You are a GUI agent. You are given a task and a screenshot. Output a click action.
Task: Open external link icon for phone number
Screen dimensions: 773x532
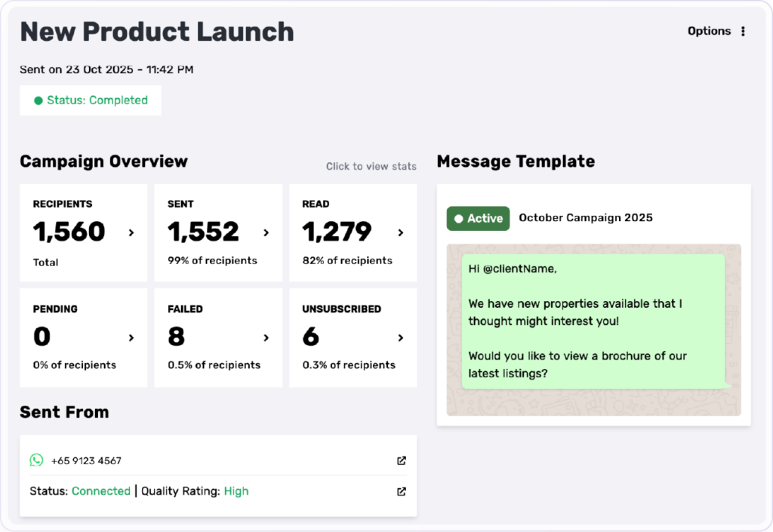pos(402,460)
